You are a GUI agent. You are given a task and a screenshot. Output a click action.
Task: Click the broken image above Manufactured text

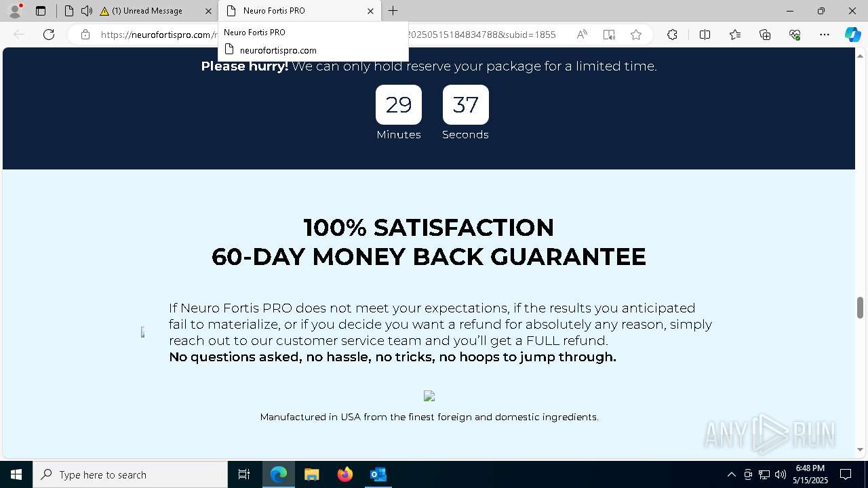(x=429, y=396)
